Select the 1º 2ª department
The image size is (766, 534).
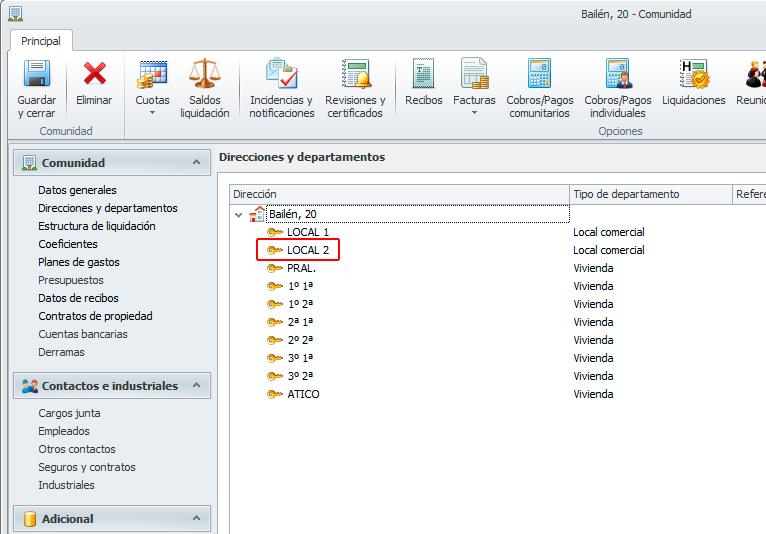point(300,304)
